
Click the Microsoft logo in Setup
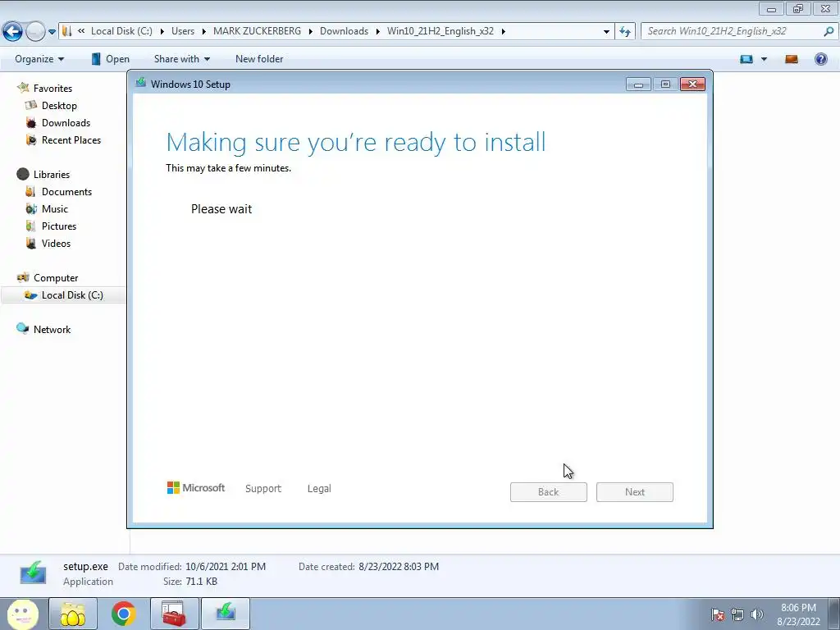tap(196, 488)
